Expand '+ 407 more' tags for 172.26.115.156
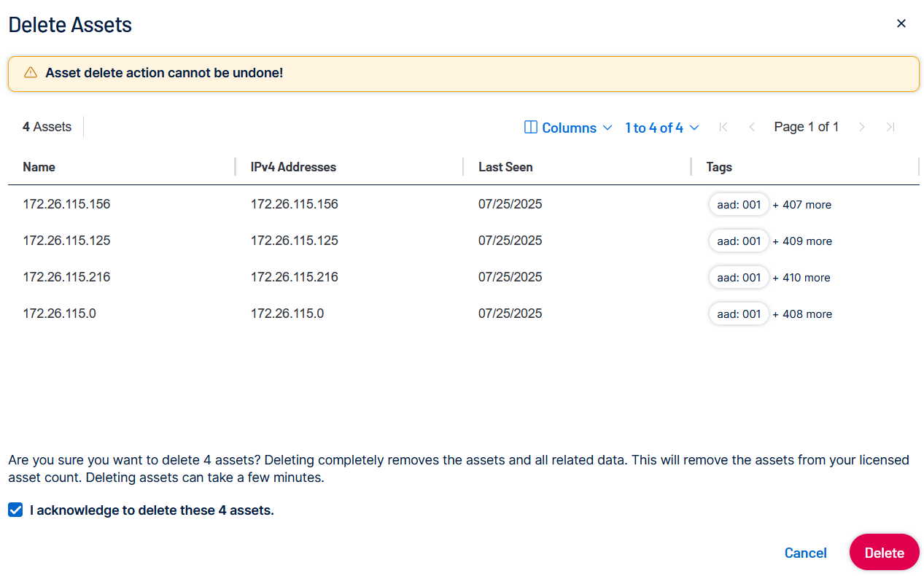The image size is (924, 576). [x=802, y=205]
